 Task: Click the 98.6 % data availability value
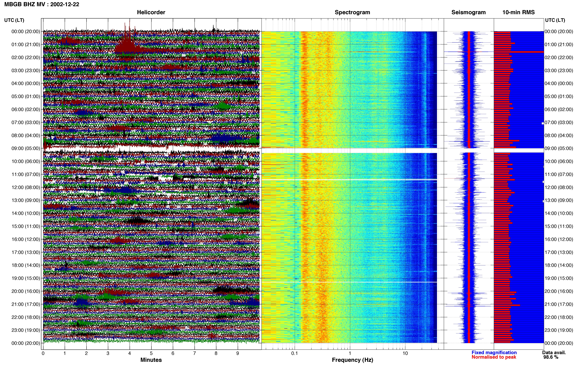(551, 357)
